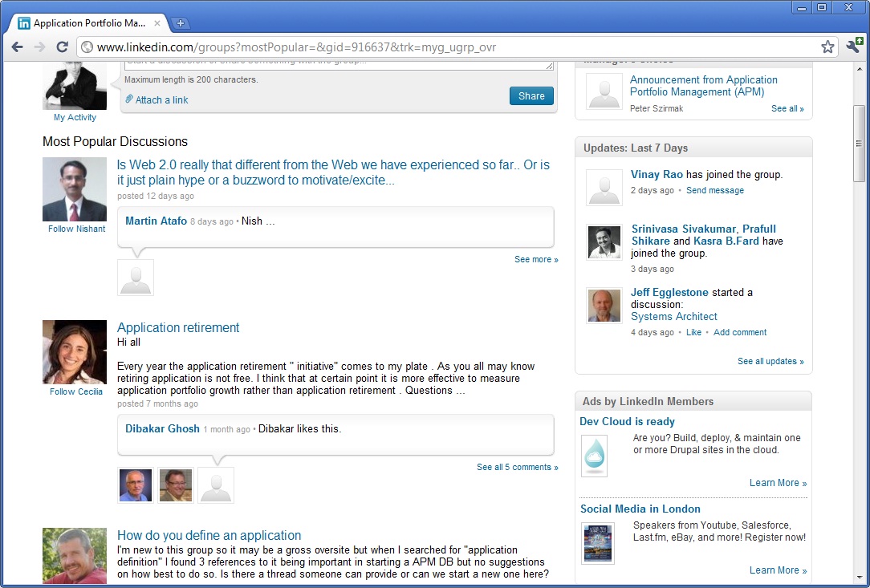Open Srinivasa Sivakumar's profile link
870x588 pixels.
pos(684,229)
